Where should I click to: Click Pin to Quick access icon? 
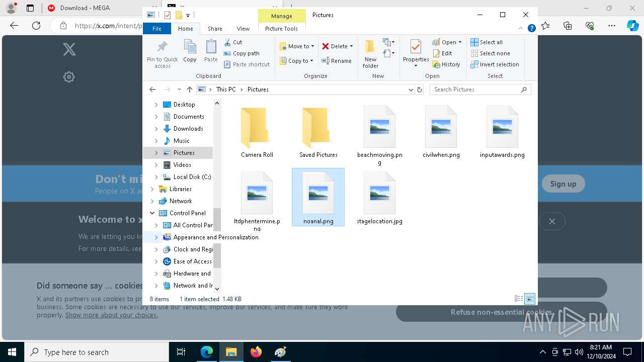pos(162,54)
